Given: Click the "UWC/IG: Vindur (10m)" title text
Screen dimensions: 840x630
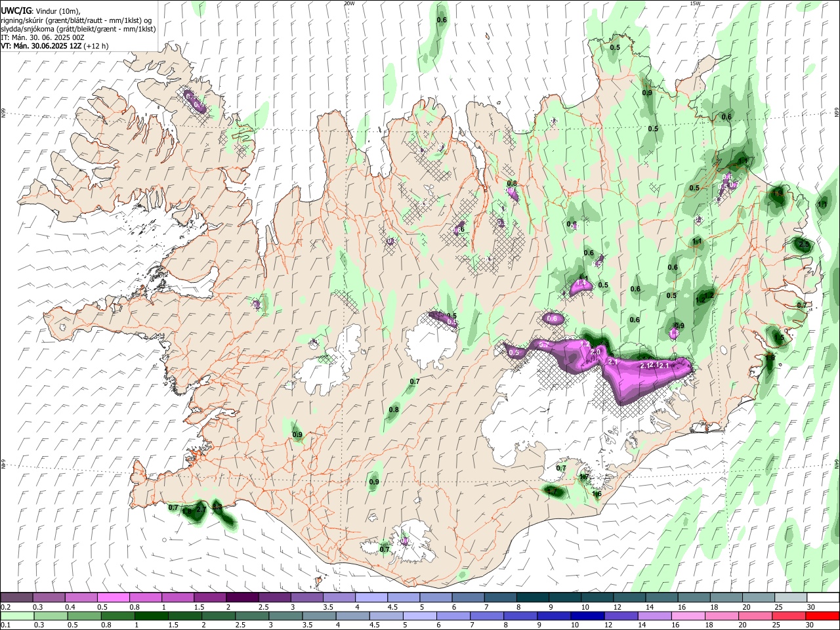Looking at the screenshot, I should (x=40, y=11).
